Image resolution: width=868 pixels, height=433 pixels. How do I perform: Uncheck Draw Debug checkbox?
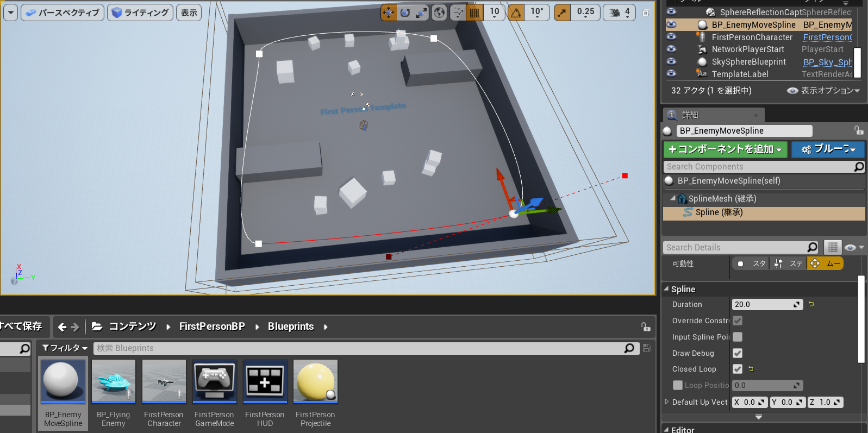pos(738,353)
